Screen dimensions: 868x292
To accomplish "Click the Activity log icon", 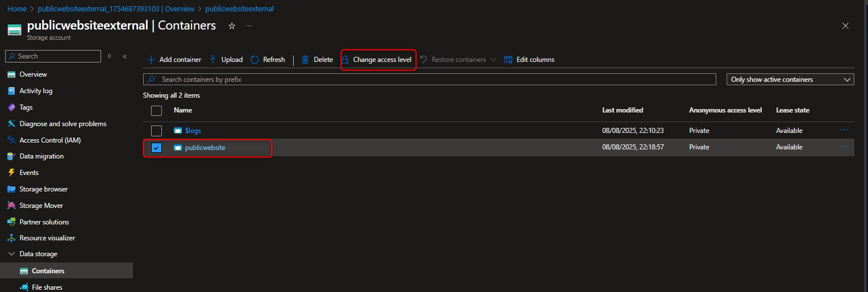I will 11,91.
